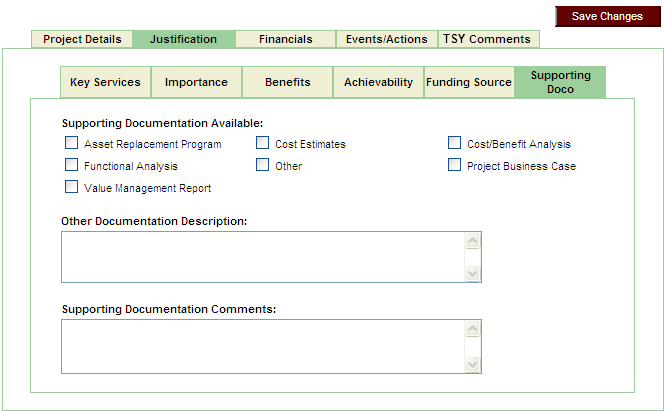664x411 pixels.
Task: Open the Importance sub-tab
Action: (196, 82)
